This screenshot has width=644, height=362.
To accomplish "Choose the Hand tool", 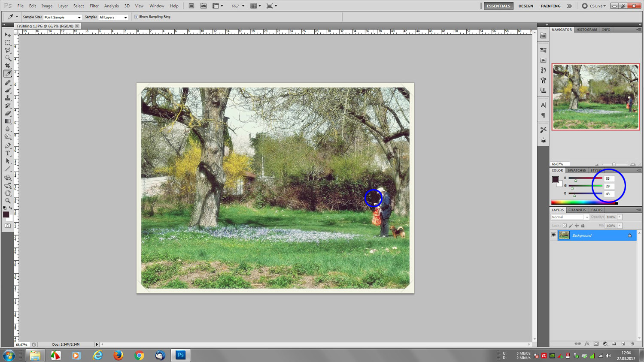I will [x=8, y=193].
